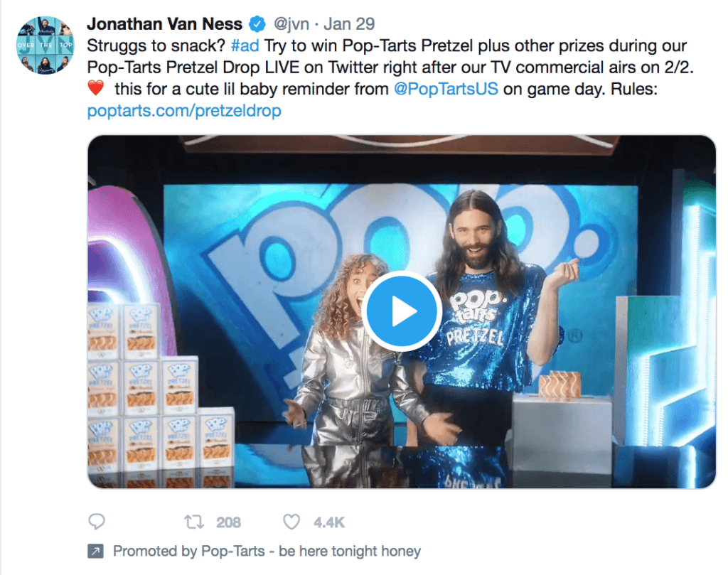Click the reply speech bubble icon
This screenshot has width=728, height=575.
pyautogui.click(x=97, y=522)
